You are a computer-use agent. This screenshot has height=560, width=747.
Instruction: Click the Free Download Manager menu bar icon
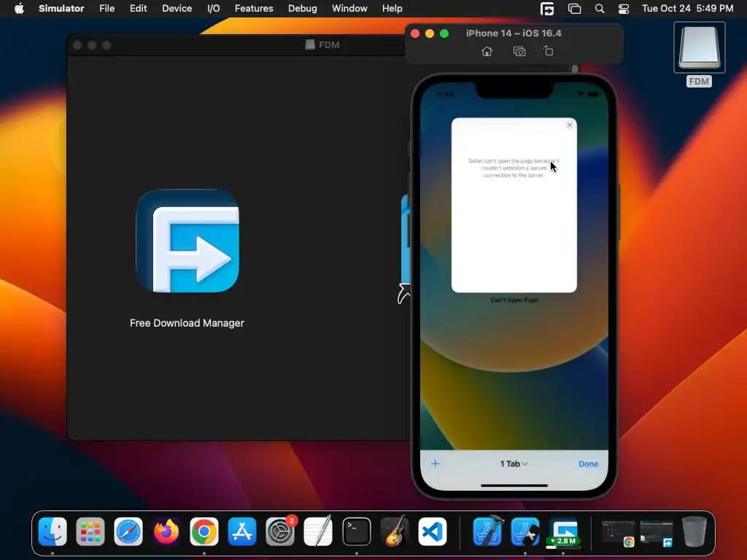point(547,9)
